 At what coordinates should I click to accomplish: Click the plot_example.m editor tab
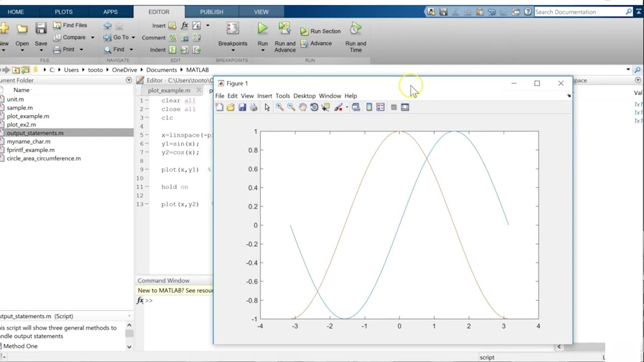click(x=169, y=90)
